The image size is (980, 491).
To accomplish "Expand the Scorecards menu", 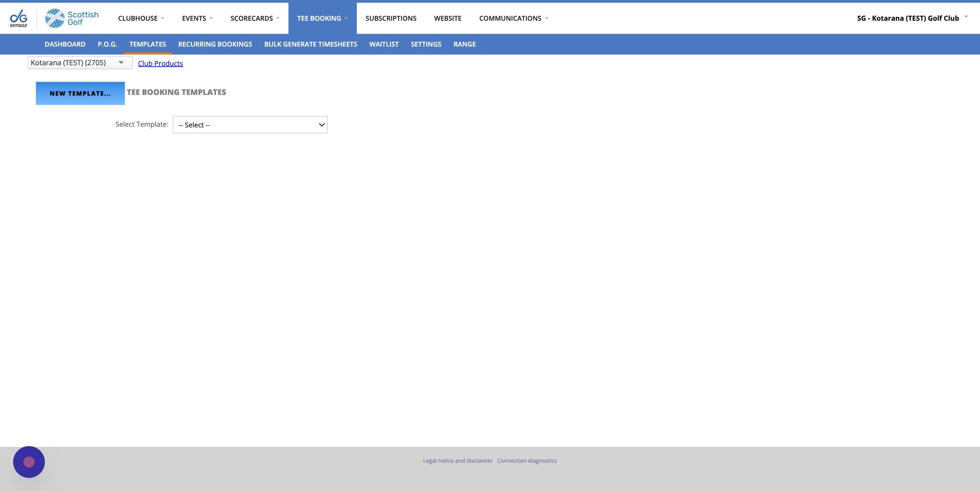I will coord(255,18).
